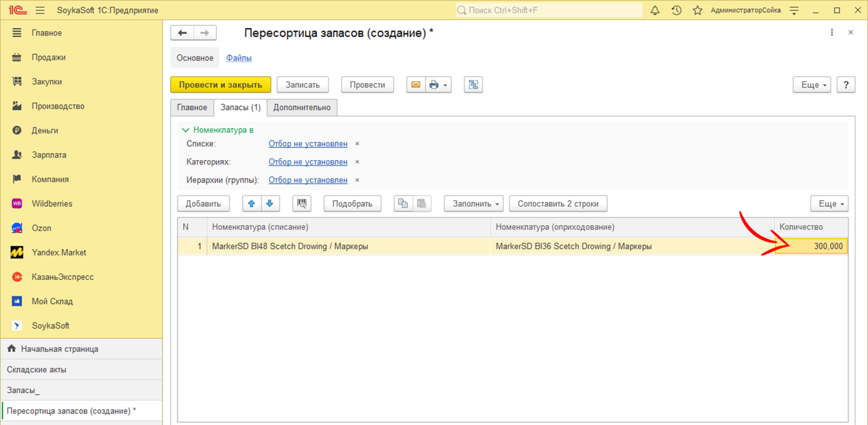Open the Еще menu above table
Image resolution: width=868 pixels, height=425 pixels.
830,204
